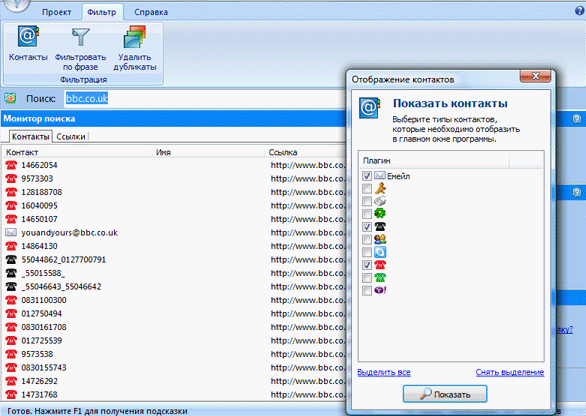Open the Контакты filter tool

point(28,43)
